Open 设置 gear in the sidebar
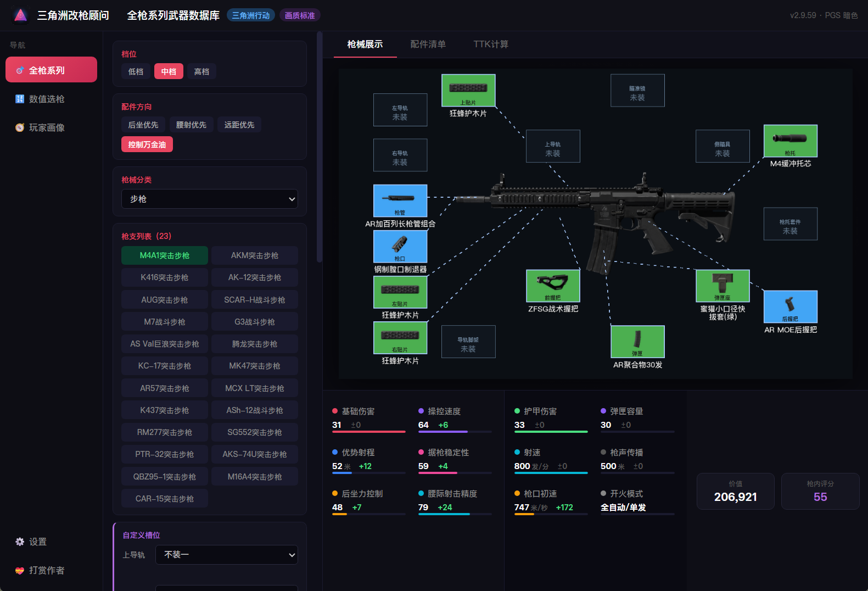Screen dimensions: 868x591 [51, 542]
